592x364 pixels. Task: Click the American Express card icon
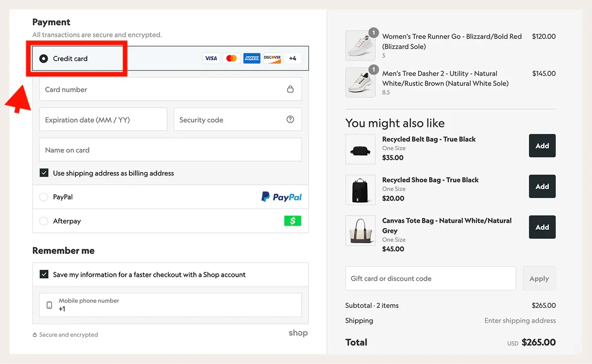coord(252,58)
